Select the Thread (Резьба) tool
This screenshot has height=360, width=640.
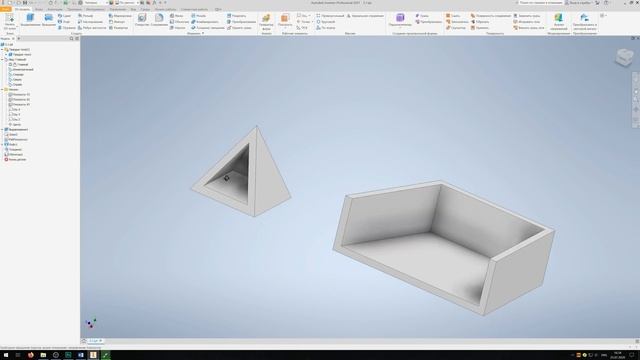click(x=199, y=16)
